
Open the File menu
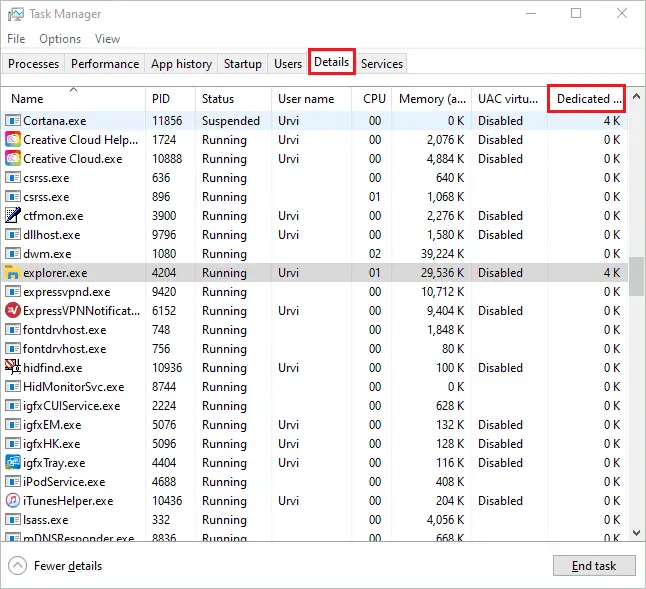tap(16, 39)
